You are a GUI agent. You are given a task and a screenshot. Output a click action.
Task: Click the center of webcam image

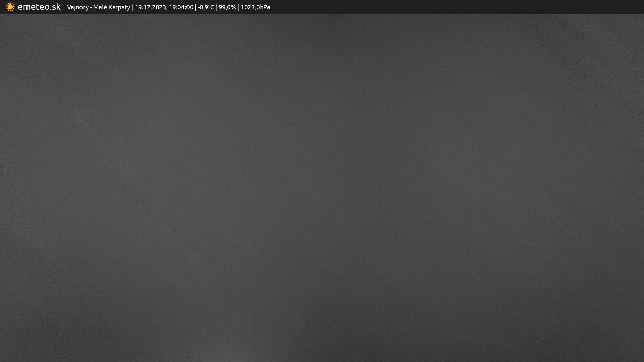tap(322, 188)
